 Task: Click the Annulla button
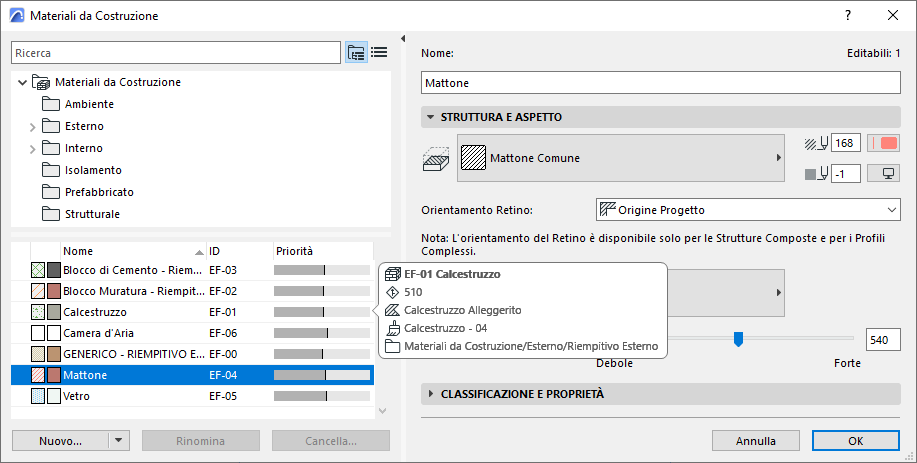click(x=756, y=440)
